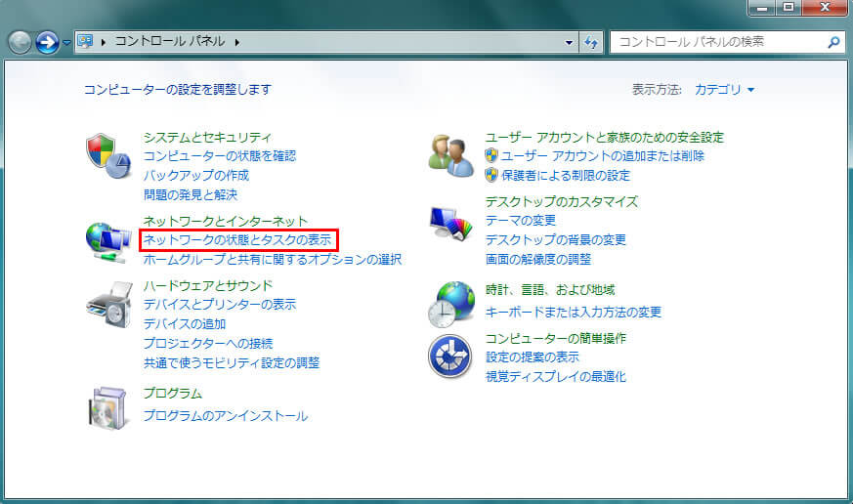This screenshot has height=504, width=853.
Task: Click the Clock, Language and Region globe icon
Action: tap(451, 305)
